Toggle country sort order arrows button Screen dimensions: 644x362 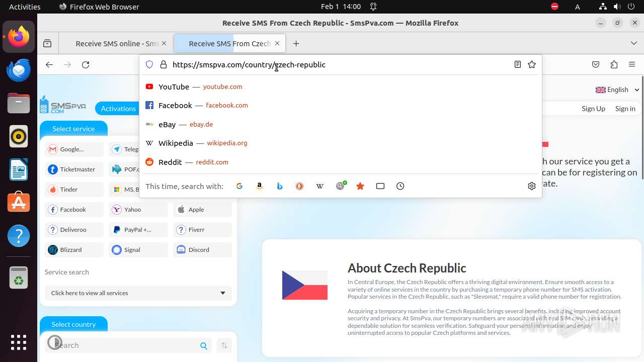point(224,345)
